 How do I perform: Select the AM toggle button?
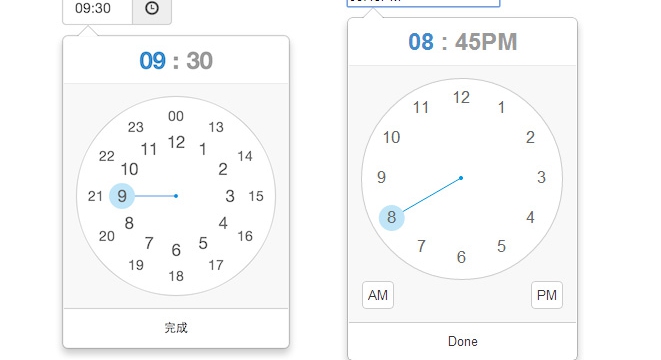[x=378, y=295]
